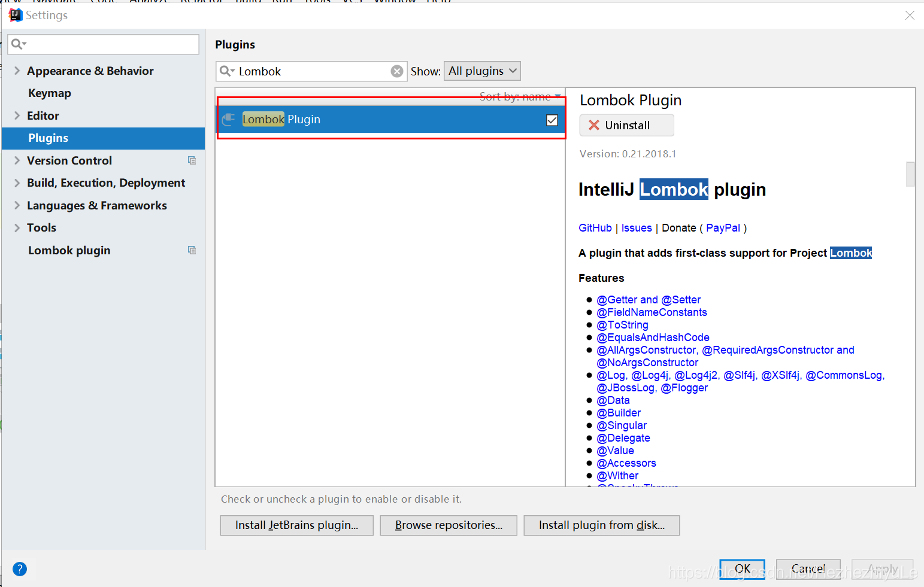Confirm settings with the OK button
The width and height of the screenshot is (924, 587).
[x=742, y=569]
